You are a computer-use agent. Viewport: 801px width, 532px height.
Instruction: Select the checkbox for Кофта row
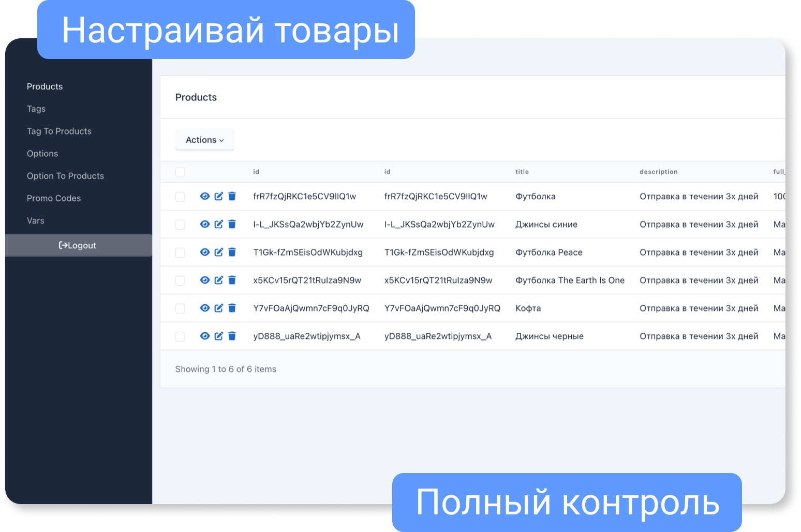click(x=180, y=308)
